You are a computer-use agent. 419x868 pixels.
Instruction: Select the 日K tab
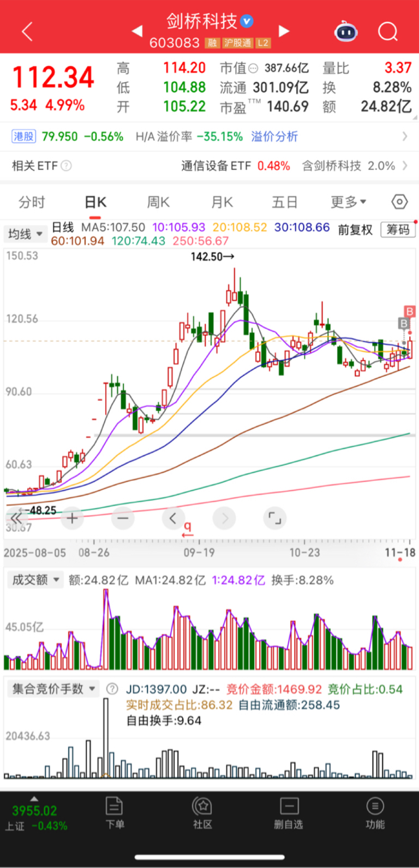[95, 203]
